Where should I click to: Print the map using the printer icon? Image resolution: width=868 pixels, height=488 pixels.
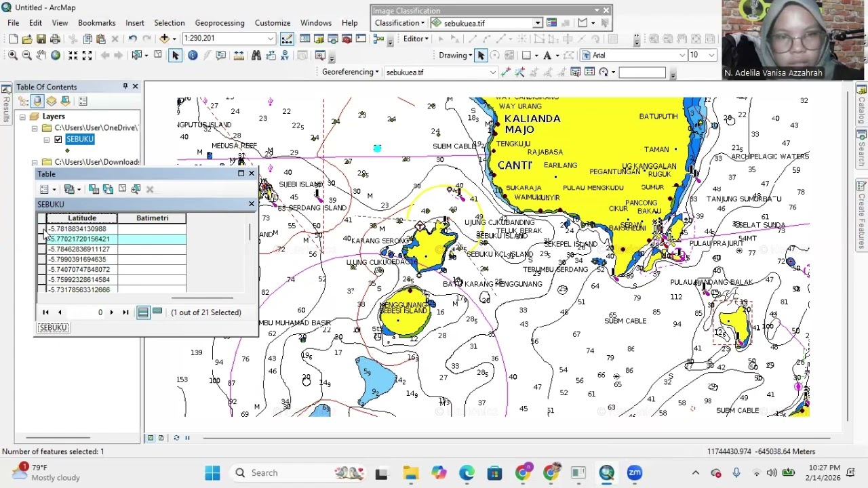click(x=56, y=39)
